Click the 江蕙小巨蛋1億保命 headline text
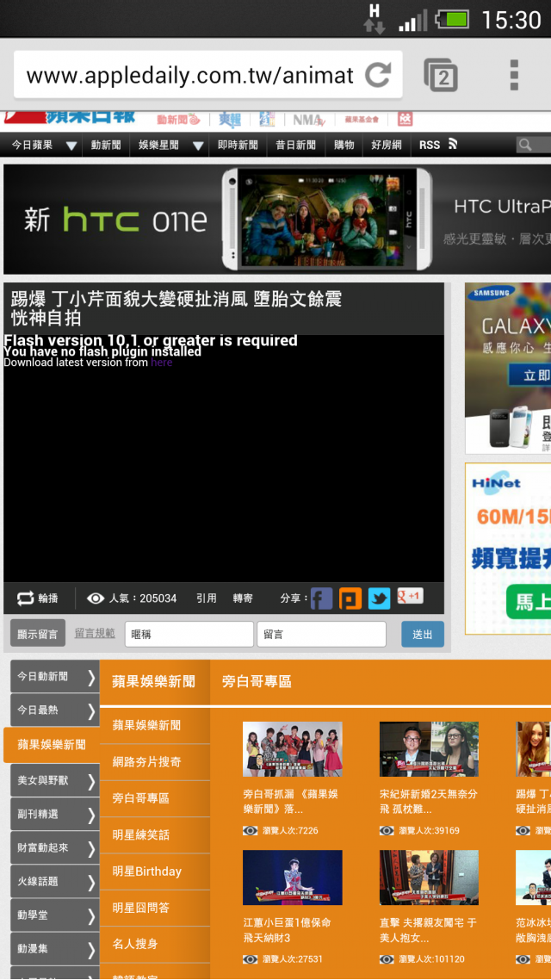 (288, 930)
